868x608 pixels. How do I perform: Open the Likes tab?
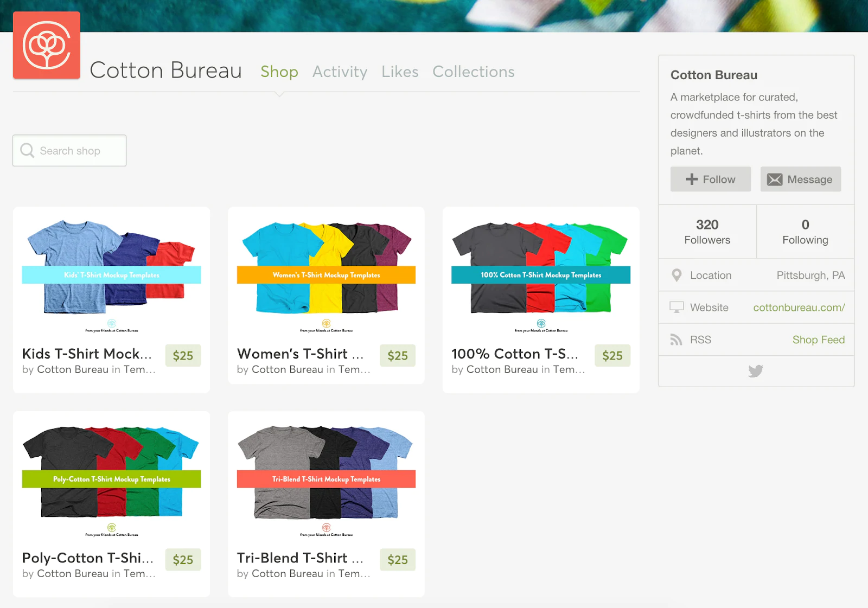click(400, 72)
